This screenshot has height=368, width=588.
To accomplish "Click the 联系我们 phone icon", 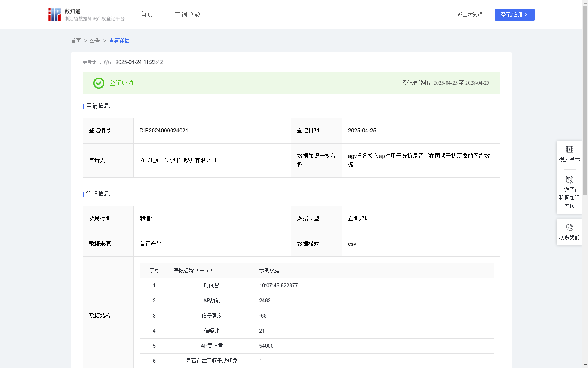I will (570, 227).
